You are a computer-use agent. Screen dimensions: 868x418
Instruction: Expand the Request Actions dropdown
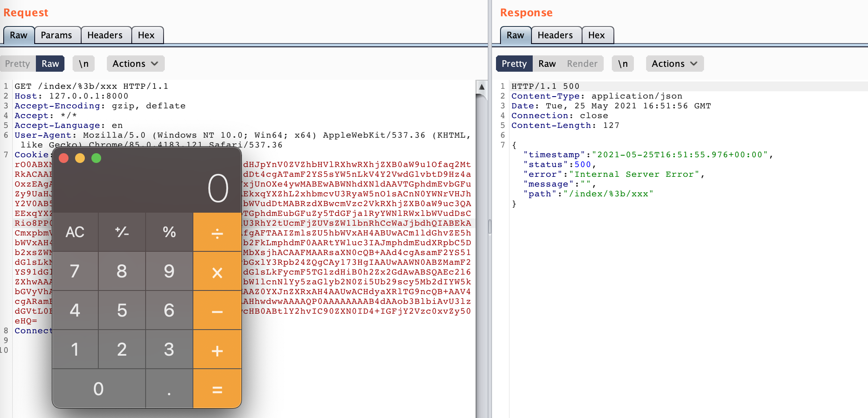coord(135,64)
